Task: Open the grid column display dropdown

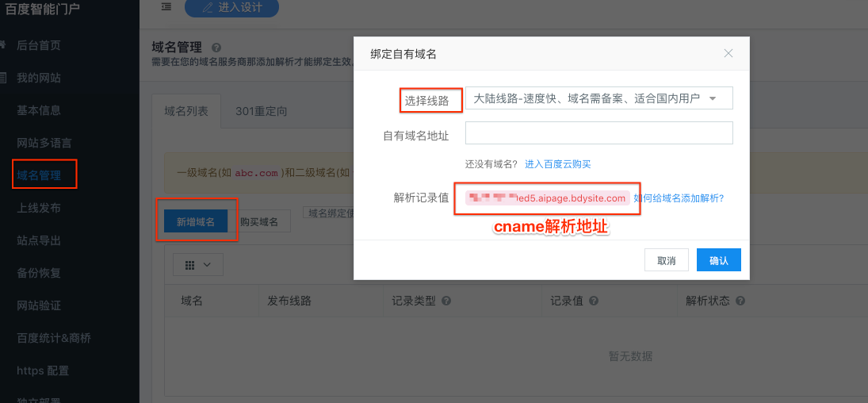Action: [x=197, y=265]
